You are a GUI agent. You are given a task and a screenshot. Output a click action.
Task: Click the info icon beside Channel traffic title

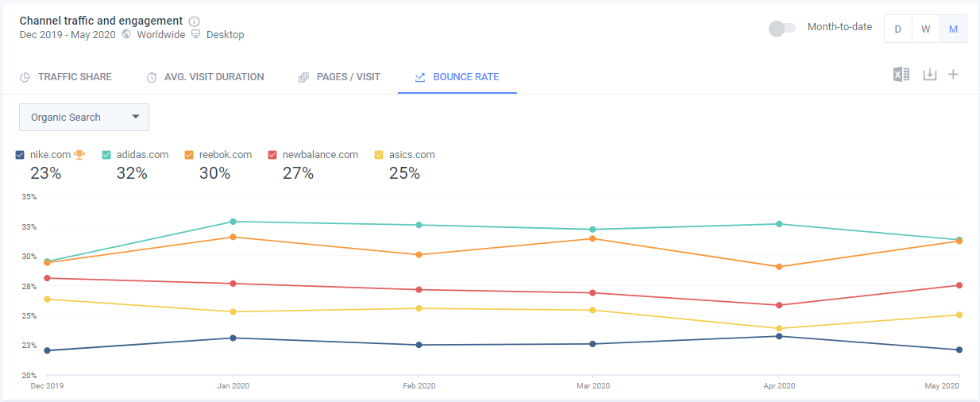tap(195, 21)
